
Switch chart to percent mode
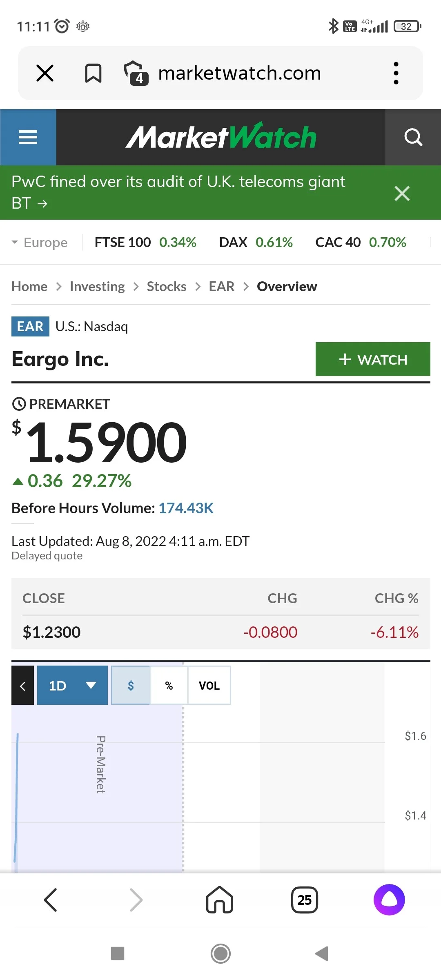click(169, 685)
